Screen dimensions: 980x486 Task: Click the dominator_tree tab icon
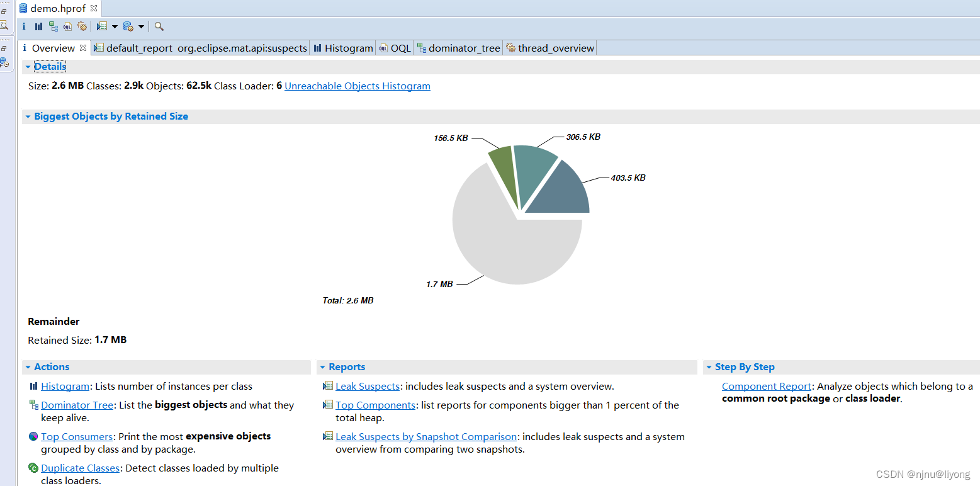pos(422,48)
